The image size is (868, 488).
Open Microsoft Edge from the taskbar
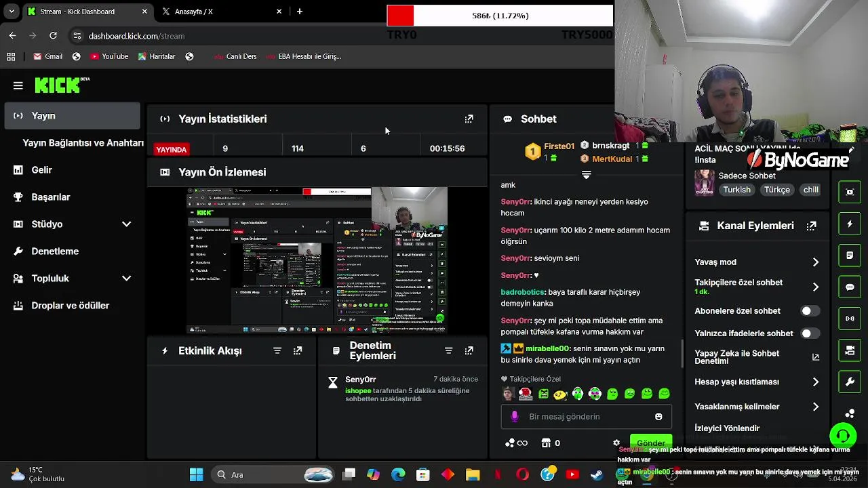click(398, 475)
